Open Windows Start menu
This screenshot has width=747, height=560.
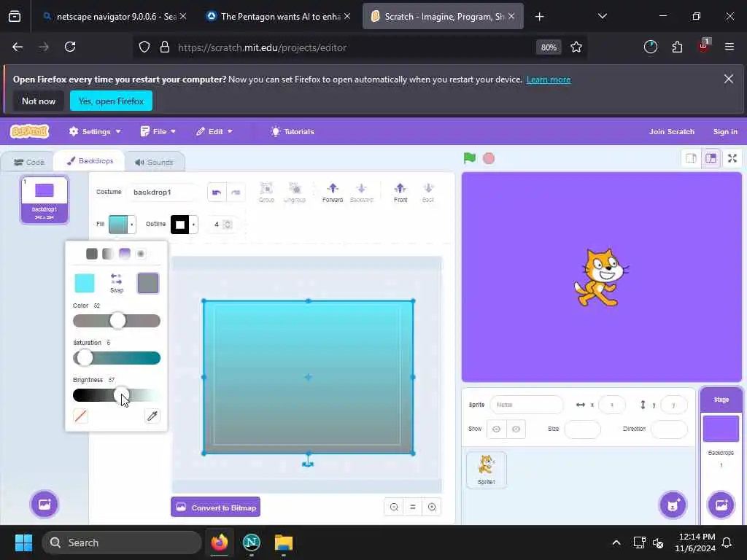[x=23, y=542]
